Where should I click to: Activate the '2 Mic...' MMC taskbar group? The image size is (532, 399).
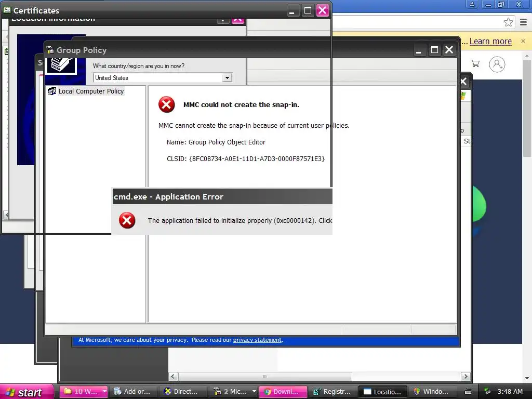pos(230,392)
